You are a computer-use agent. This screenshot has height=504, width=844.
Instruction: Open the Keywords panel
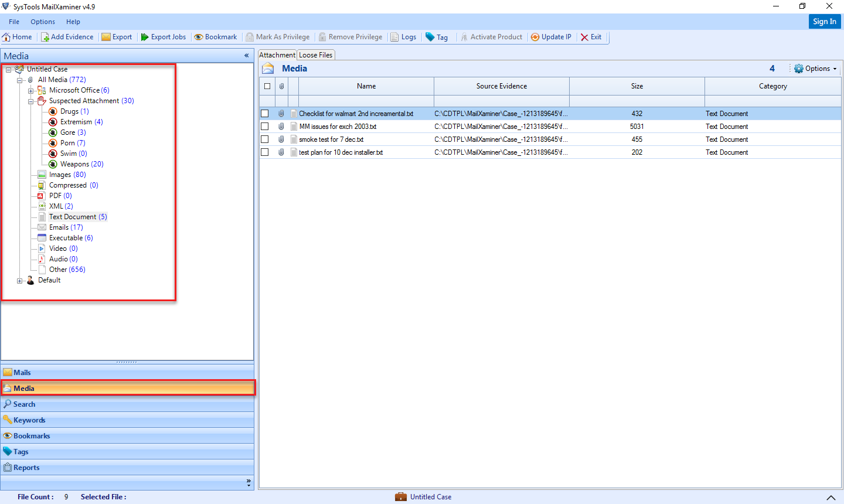point(29,420)
